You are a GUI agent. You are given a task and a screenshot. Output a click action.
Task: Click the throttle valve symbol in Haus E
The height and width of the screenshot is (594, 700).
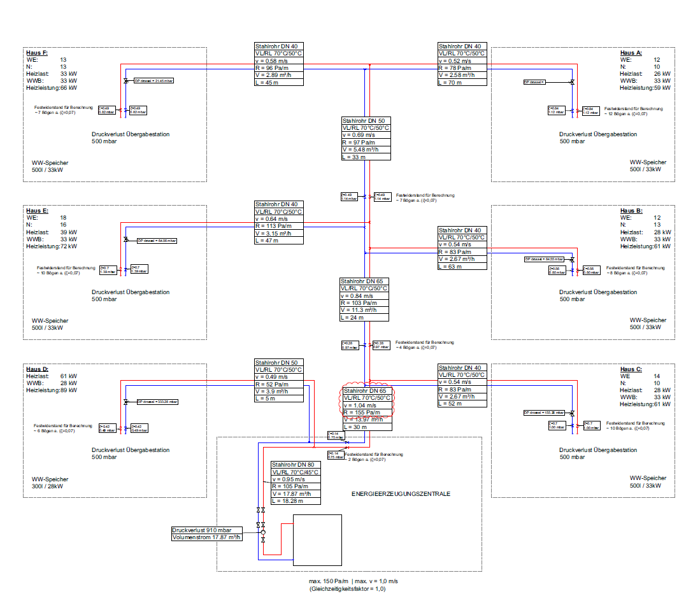coord(125,241)
